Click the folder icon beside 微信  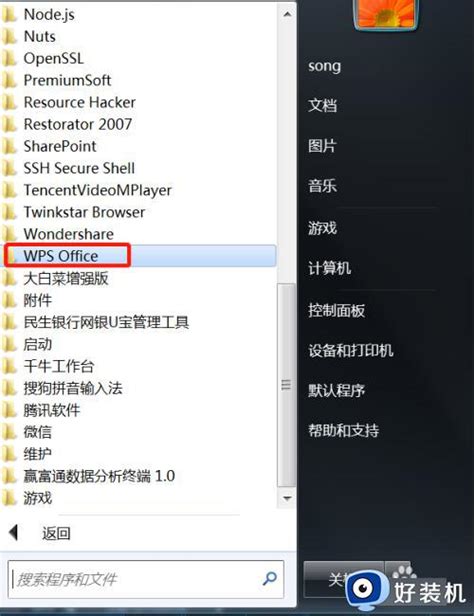coord(9,433)
